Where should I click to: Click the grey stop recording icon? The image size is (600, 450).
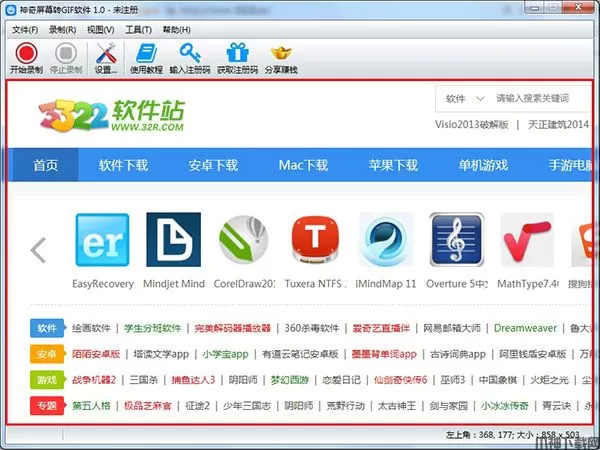(x=66, y=53)
